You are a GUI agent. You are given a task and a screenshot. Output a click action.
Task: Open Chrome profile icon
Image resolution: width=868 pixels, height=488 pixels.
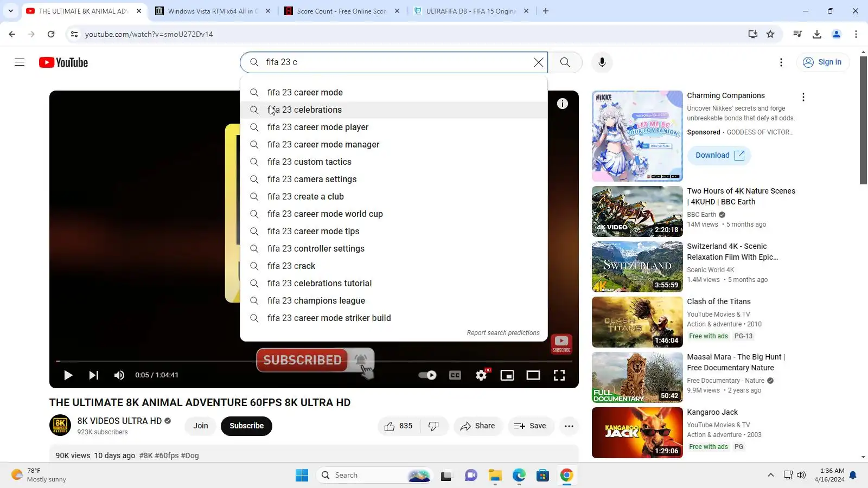click(x=837, y=34)
